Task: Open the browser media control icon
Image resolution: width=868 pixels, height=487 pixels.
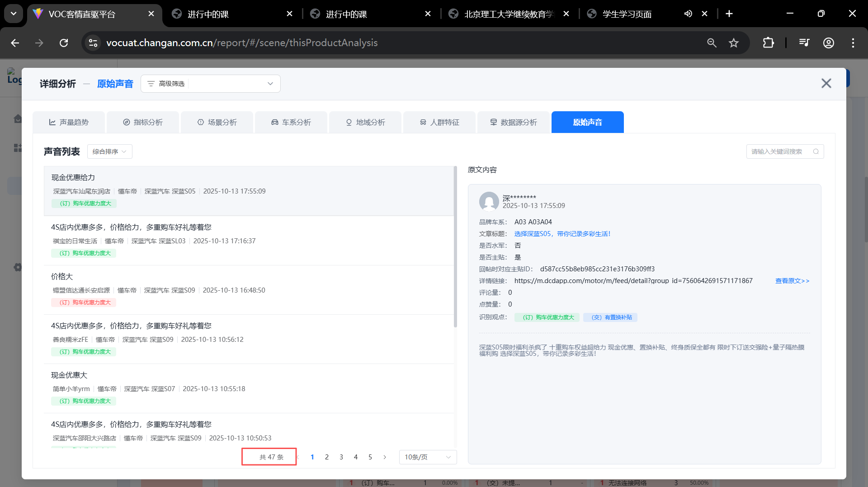Action: pos(804,43)
